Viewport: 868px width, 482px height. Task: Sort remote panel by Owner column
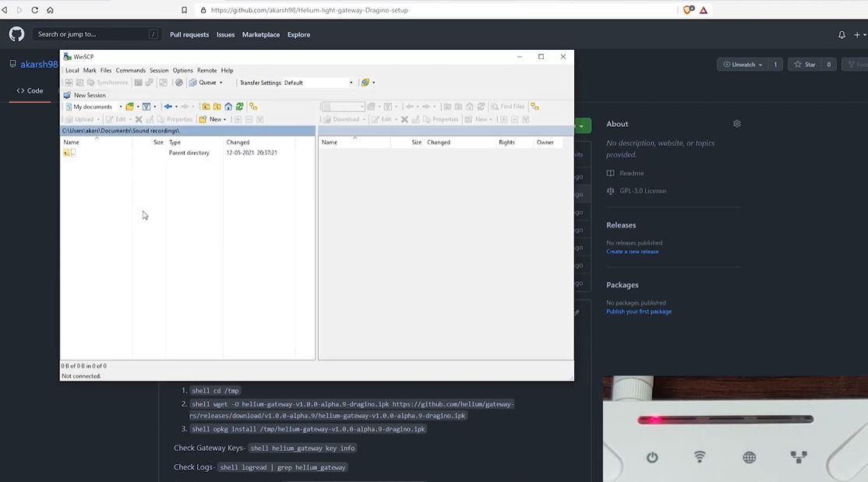coord(548,142)
